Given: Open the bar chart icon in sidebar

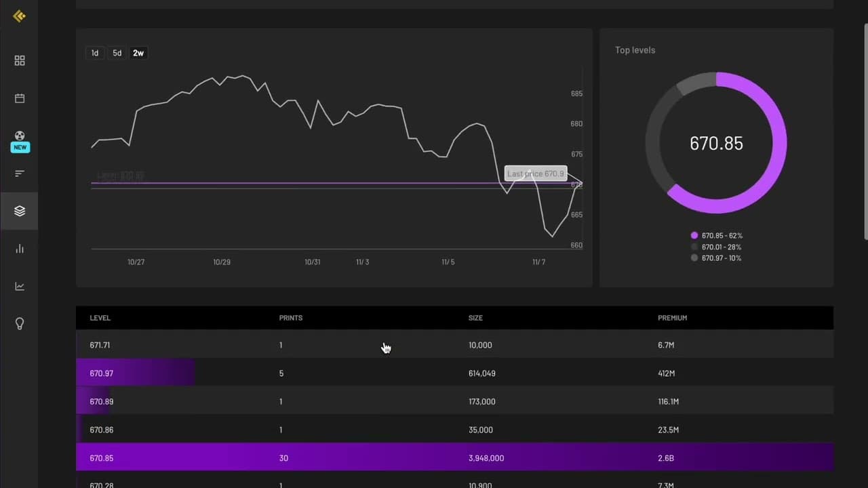Looking at the screenshot, I should (x=20, y=249).
